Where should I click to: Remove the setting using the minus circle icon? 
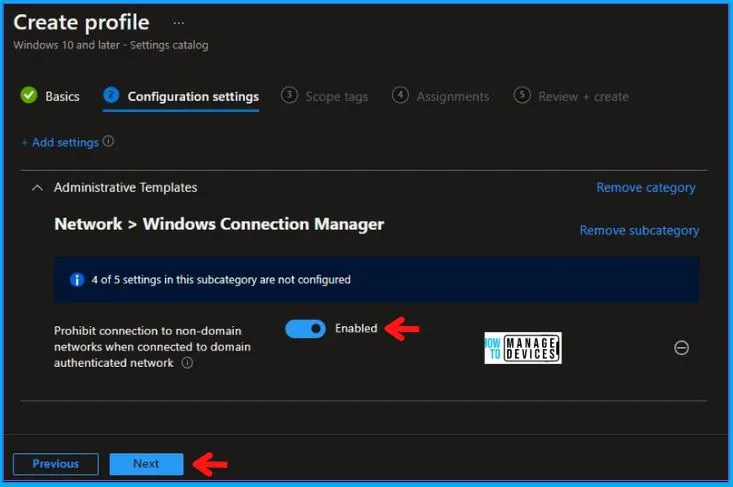[681, 348]
